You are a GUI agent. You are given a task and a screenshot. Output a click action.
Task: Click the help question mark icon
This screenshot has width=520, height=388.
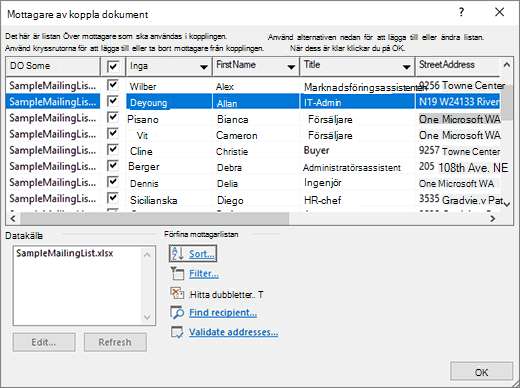(x=462, y=12)
